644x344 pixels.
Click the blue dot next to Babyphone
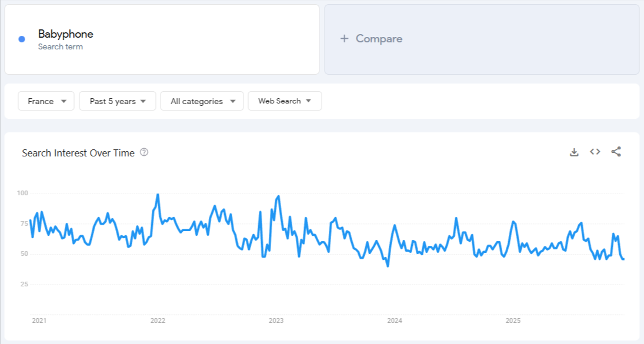pos(22,38)
